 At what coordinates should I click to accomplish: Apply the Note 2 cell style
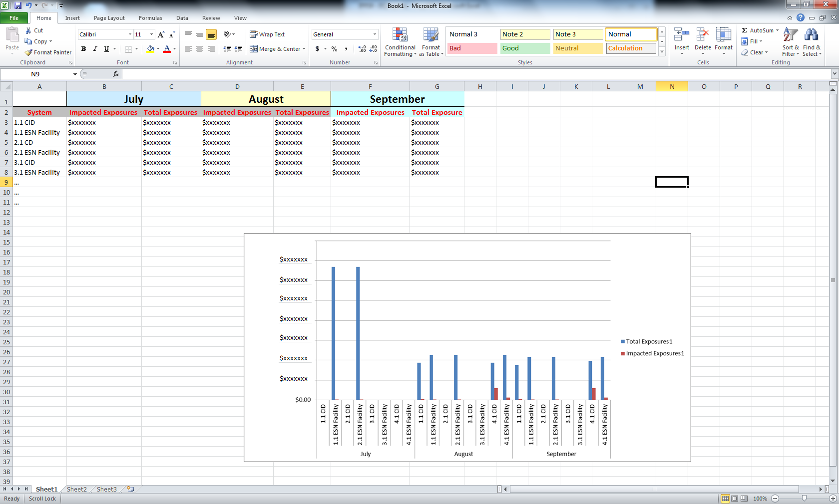tap(525, 34)
